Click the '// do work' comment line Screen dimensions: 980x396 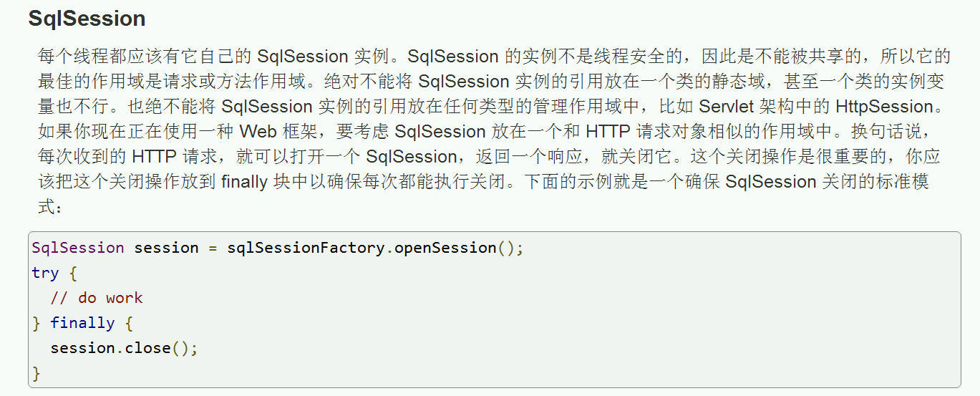pos(97,298)
